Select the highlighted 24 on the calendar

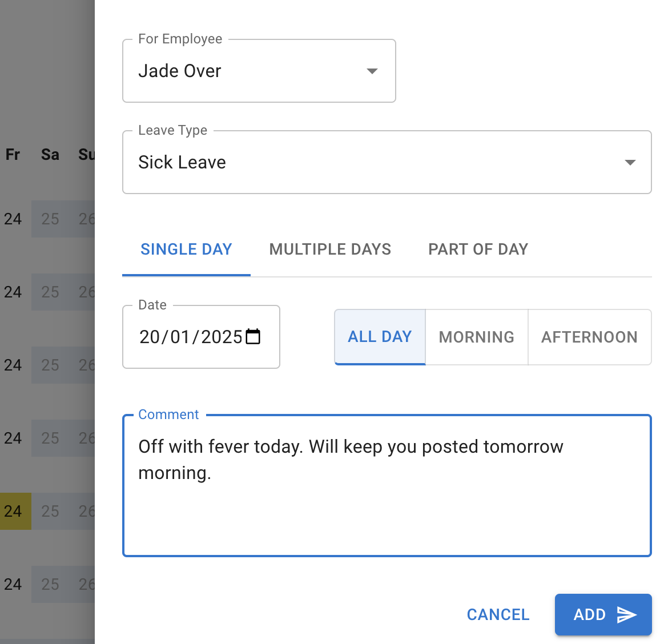[13, 512]
